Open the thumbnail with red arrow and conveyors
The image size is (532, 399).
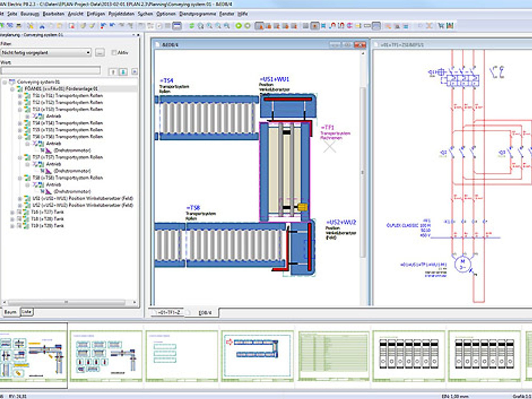(x=257, y=356)
